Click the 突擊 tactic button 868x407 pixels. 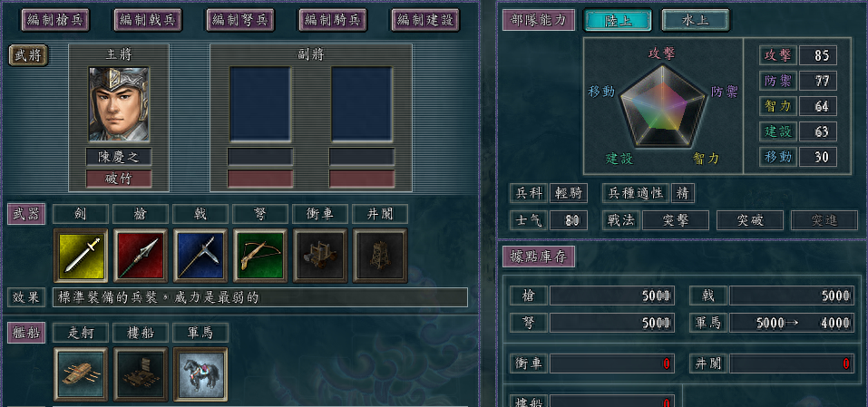676,220
